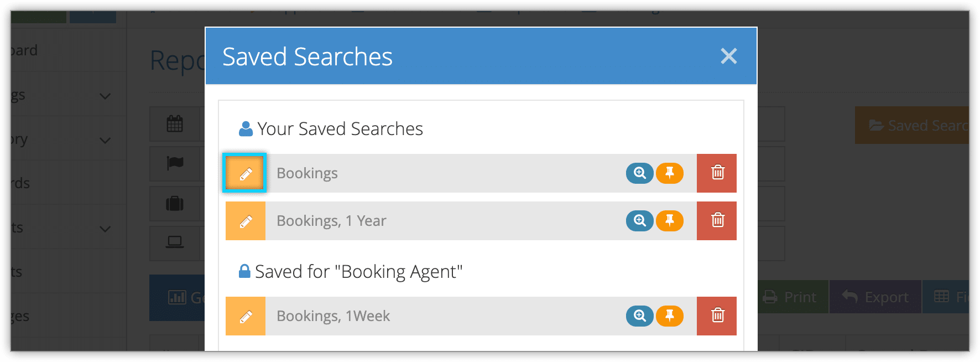The height and width of the screenshot is (362, 980).
Task: Toggle pin on Bookings, 1 Year
Action: coord(670,221)
